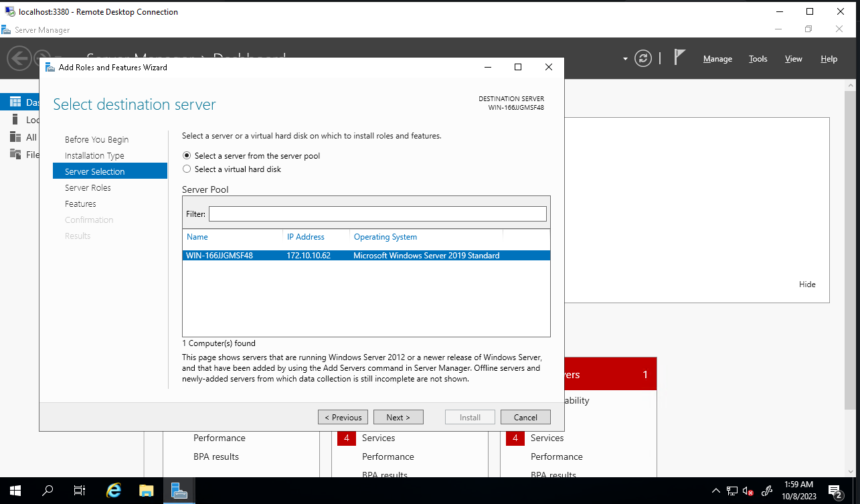Open the Tools menu
The width and height of the screenshot is (860, 504).
click(x=758, y=59)
